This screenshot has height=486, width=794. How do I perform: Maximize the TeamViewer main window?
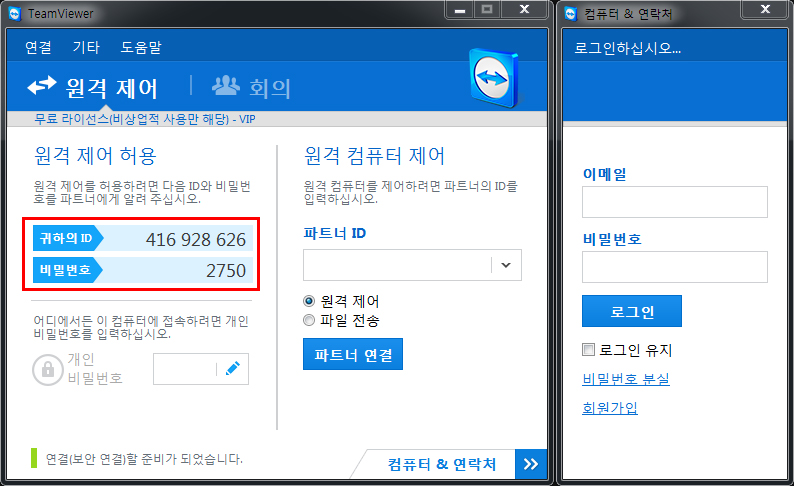pos(487,10)
